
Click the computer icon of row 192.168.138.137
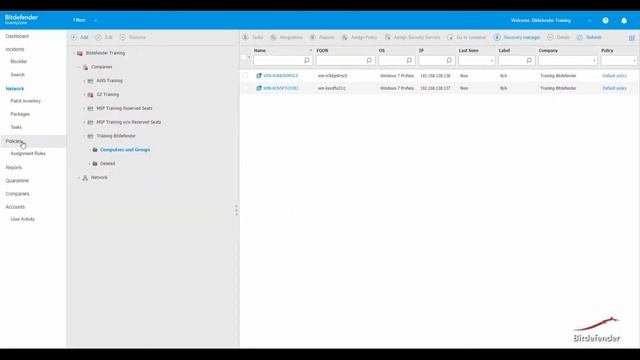pos(259,88)
